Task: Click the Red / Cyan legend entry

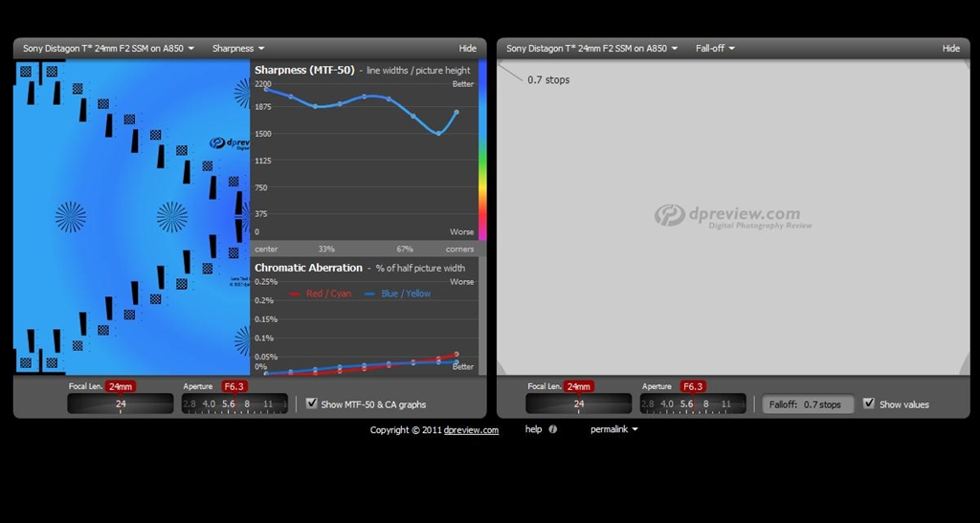Action: coord(322,294)
